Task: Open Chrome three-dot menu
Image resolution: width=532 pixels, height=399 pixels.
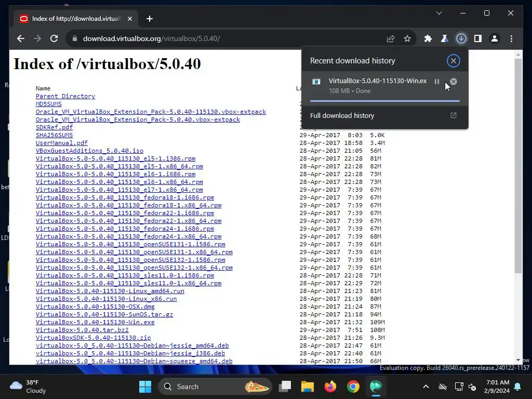Action: [x=511, y=38]
